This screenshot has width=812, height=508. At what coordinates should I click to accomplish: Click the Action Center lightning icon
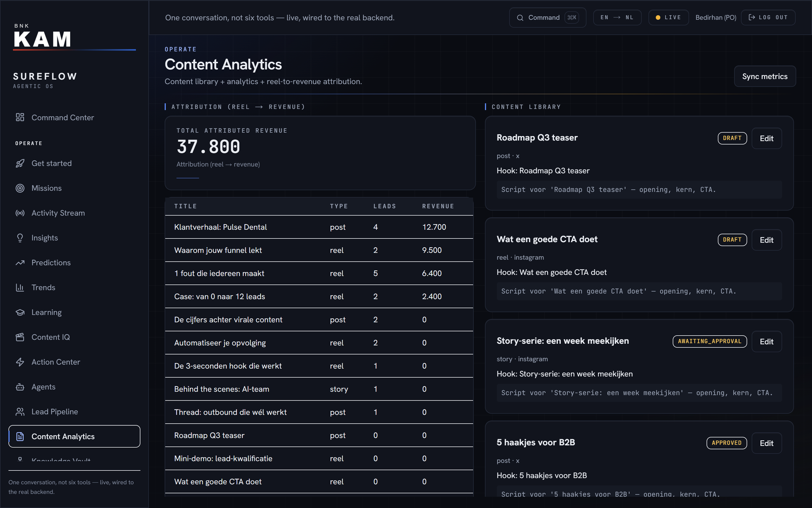20,362
